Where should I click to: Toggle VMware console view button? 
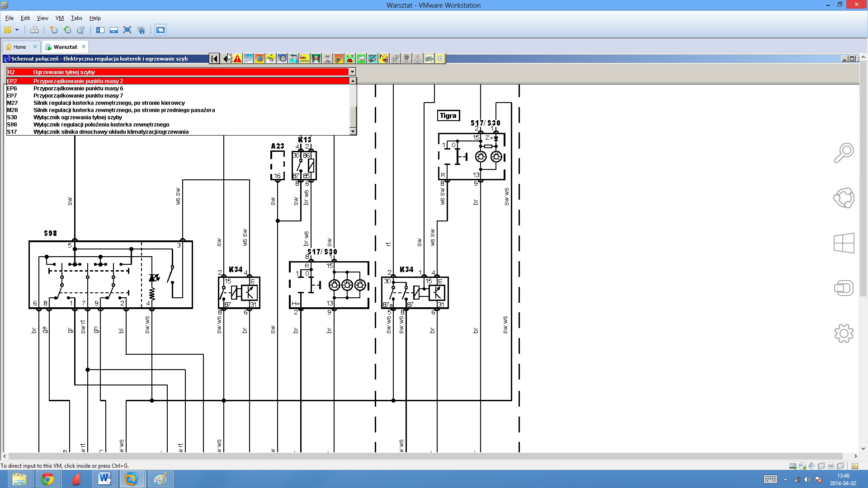[160, 30]
